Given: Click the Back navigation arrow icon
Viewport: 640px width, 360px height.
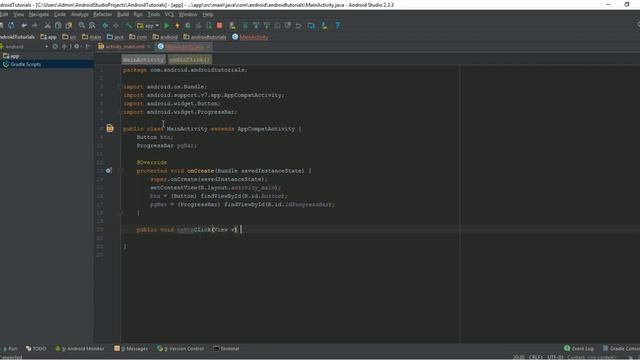Looking at the screenshot, I should coord(105,25).
